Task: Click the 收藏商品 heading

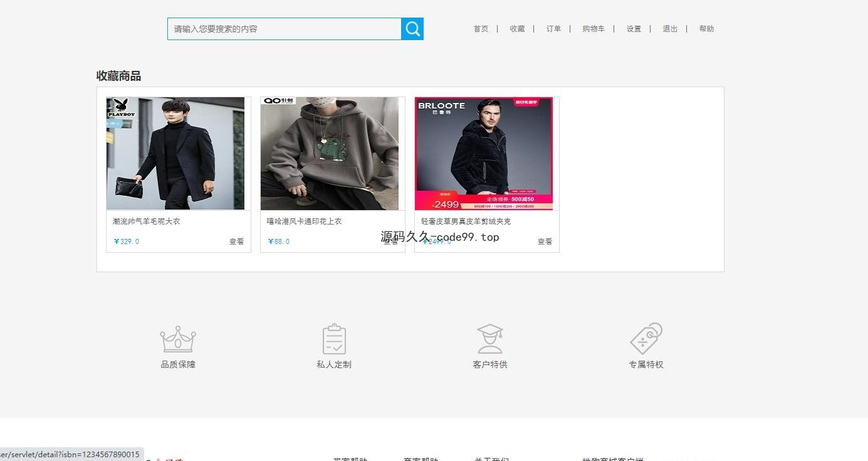Action: pyautogui.click(x=118, y=76)
